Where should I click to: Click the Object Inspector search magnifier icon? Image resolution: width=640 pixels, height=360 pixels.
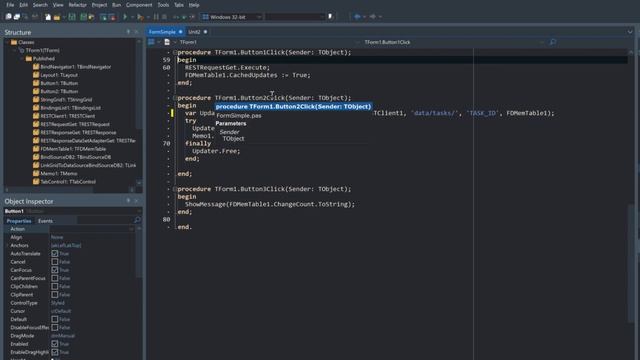pyautogui.click(x=137, y=220)
